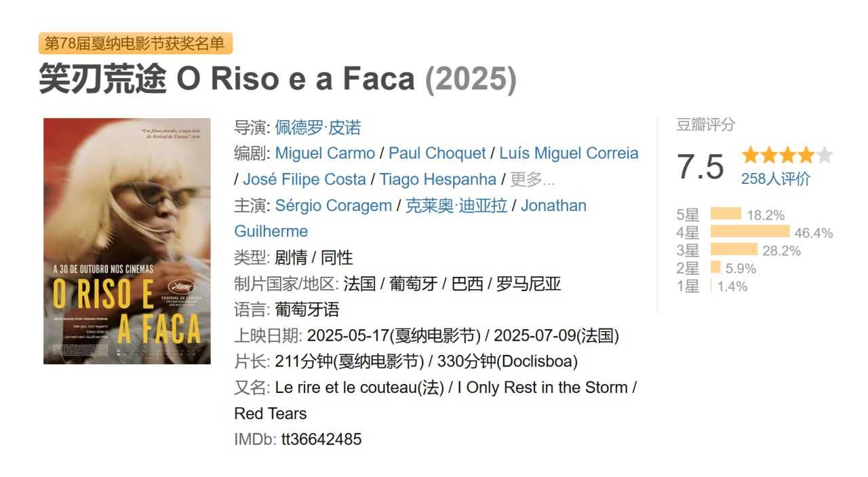
Task: Click the 1星 rating bar
Action: (711, 286)
